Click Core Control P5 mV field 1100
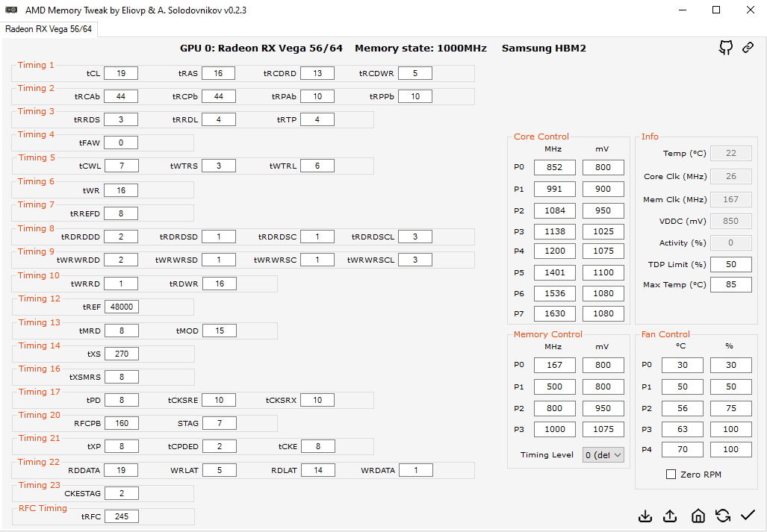The width and height of the screenshot is (767, 532). tap(603, 272)
